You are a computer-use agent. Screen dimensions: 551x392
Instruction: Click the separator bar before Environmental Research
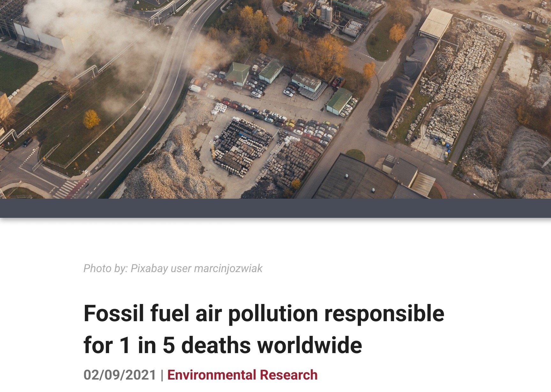(x=162, y=375)
